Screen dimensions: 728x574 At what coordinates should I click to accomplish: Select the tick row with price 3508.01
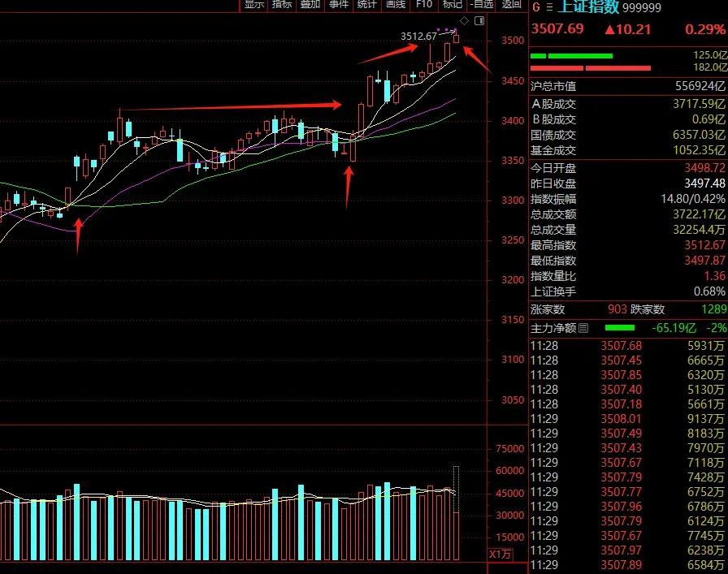[x=628, y=419]
